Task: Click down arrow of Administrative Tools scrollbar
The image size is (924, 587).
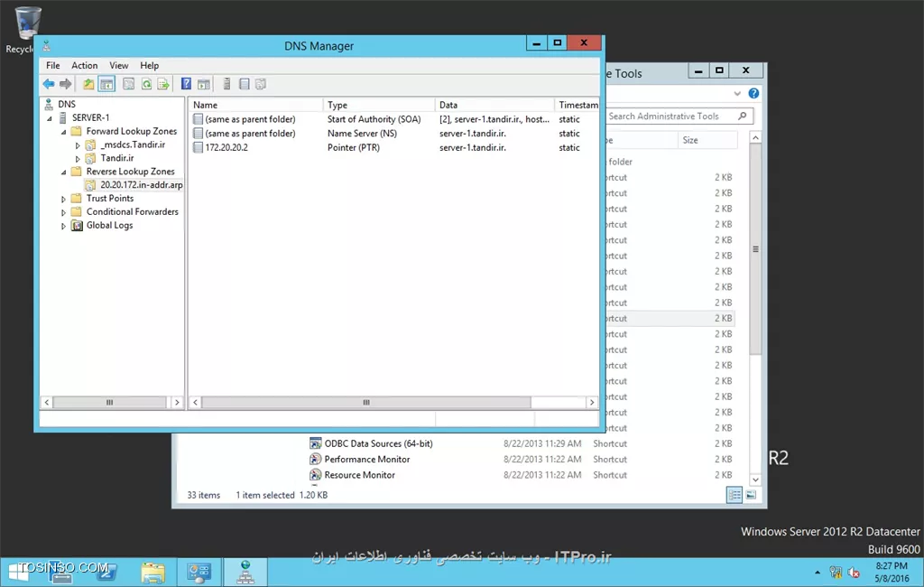Action: (x=755, y=480)
